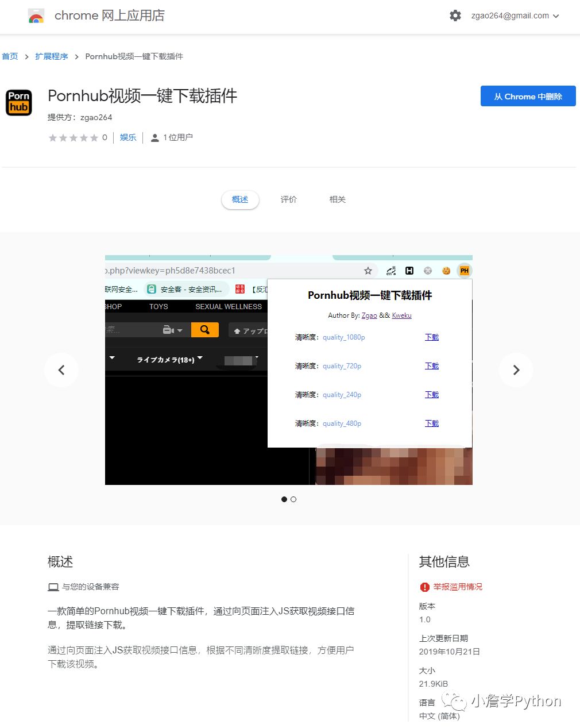Click the 提供方：zgao264 provider text

pyautogui.click(x=80, y=117)
